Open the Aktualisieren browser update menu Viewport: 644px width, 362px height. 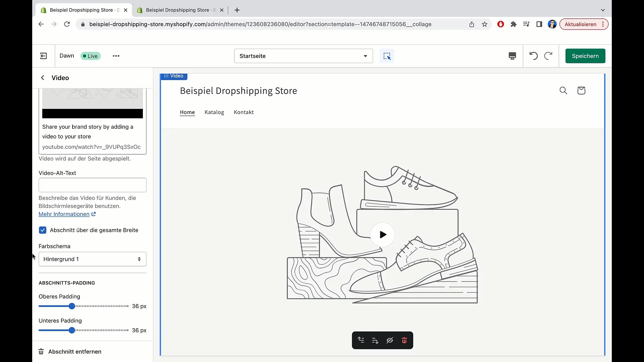click(x=584, y=24)
